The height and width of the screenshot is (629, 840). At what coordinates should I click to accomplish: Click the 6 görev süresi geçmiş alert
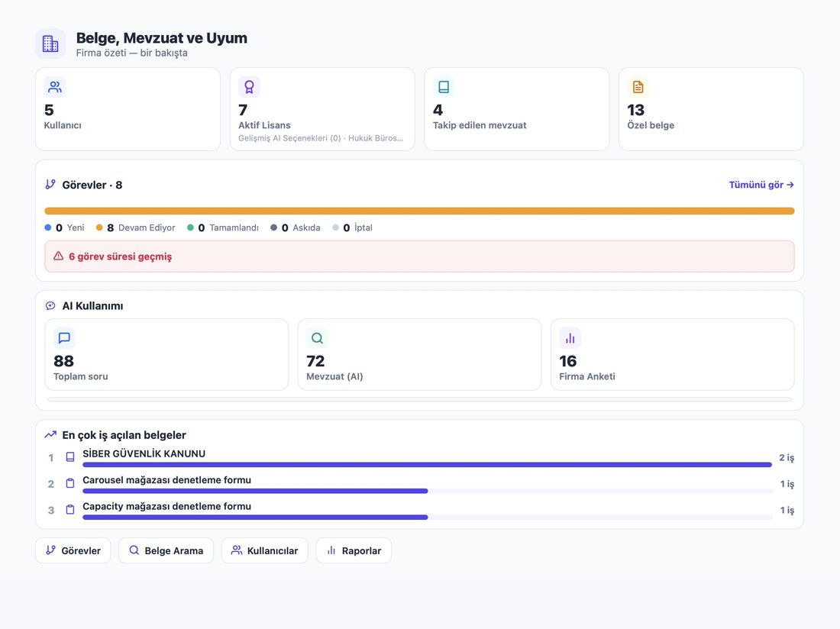click(x=419, y=256)
